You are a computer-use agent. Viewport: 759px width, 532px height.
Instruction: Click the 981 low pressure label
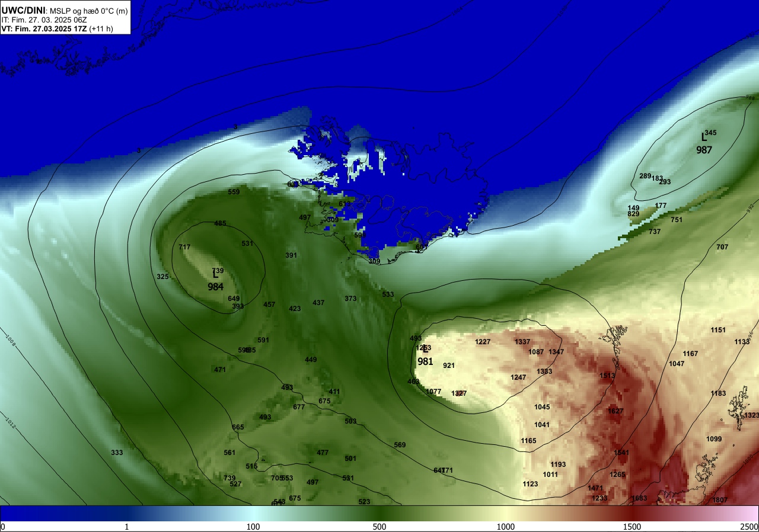point(425,361)
